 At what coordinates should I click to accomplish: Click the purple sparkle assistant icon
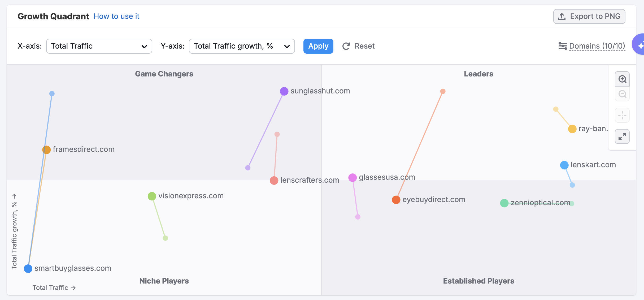(x=640, y=45)
